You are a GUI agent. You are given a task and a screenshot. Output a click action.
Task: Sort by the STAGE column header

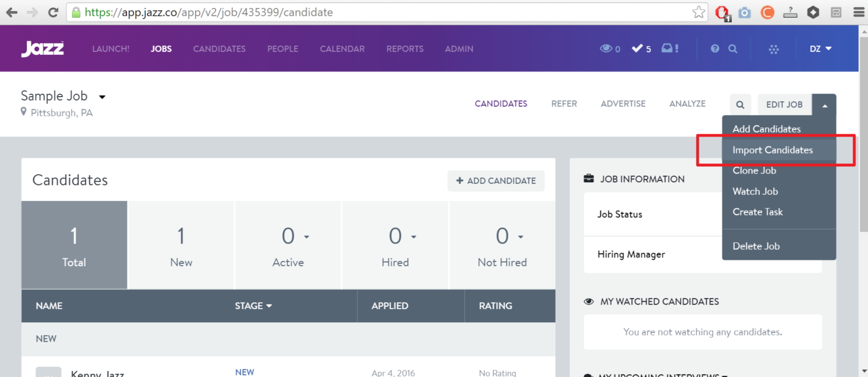pos(253,306)
